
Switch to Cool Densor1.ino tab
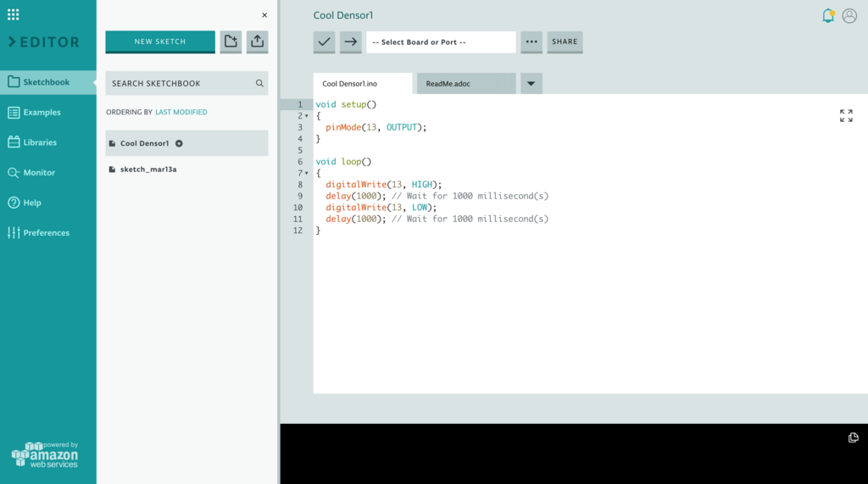click(x=363, y=84)
